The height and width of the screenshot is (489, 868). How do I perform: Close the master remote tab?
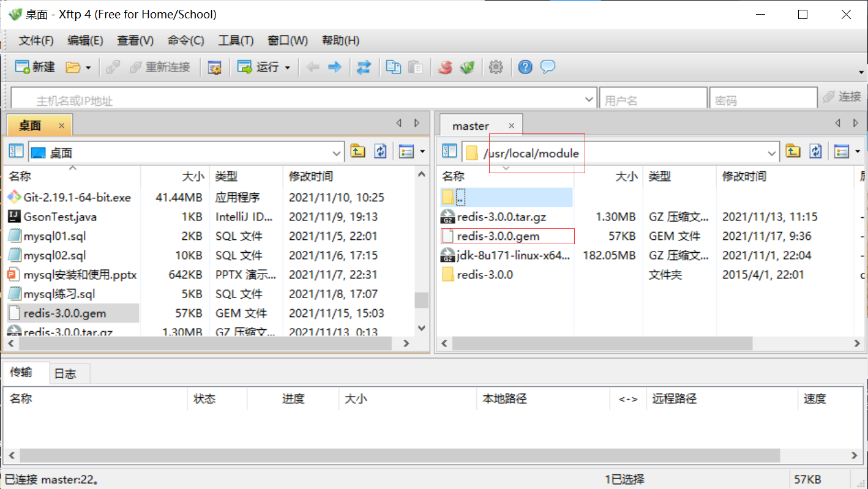tap(512, 125)
